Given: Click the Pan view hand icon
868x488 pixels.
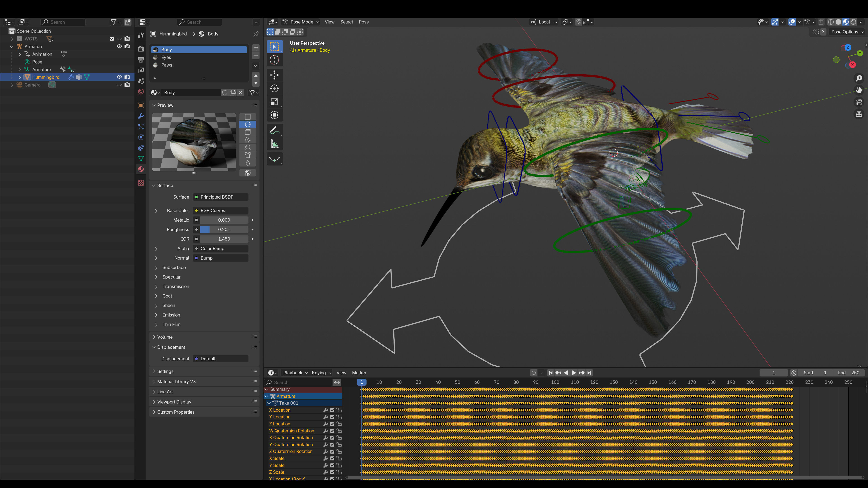Looking at the screenshot, I should tap(859, 90).
